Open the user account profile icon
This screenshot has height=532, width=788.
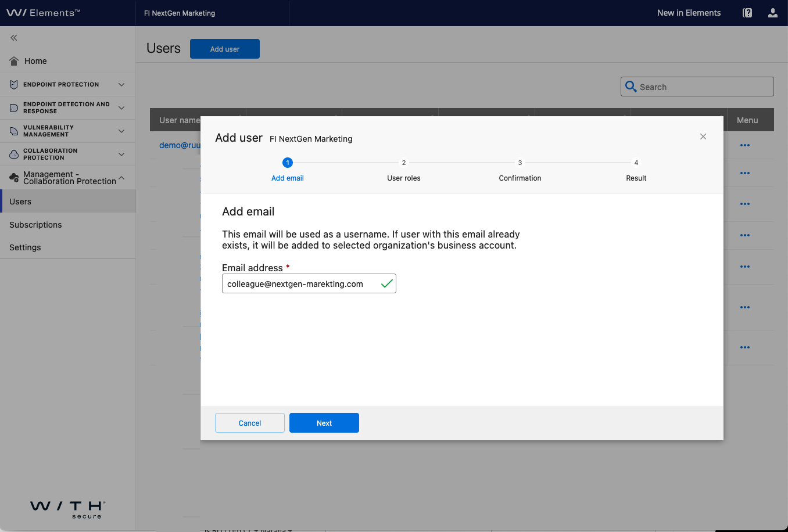[x=773, y=13]
